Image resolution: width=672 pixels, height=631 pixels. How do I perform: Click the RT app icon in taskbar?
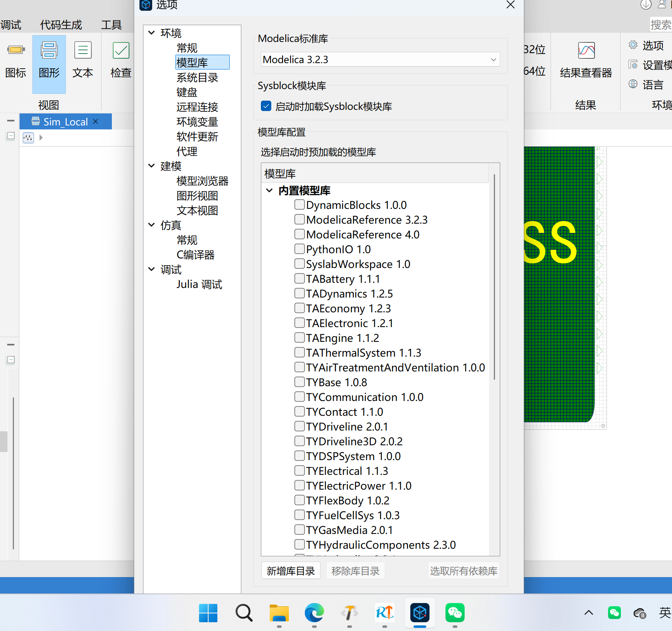[x=385, y=613]
